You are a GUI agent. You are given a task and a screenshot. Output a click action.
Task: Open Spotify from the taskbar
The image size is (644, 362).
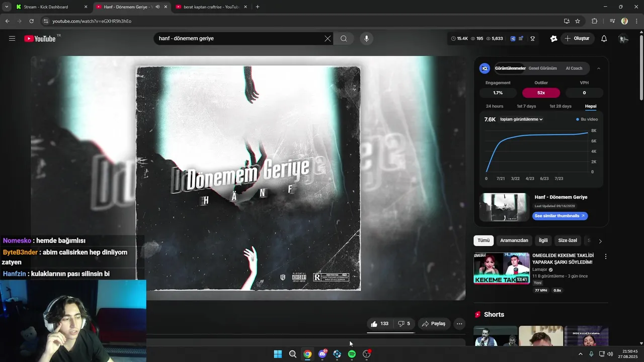click(x=352, y=354)
